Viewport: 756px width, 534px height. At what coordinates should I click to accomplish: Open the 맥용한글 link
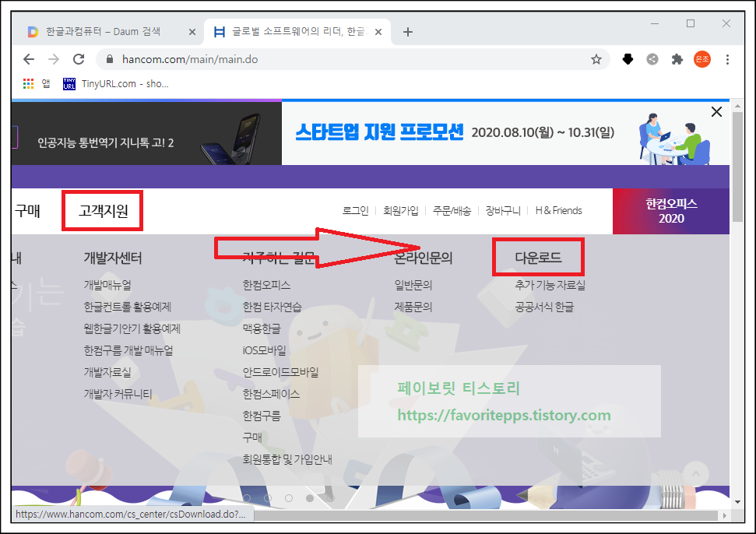click(262, 328)
